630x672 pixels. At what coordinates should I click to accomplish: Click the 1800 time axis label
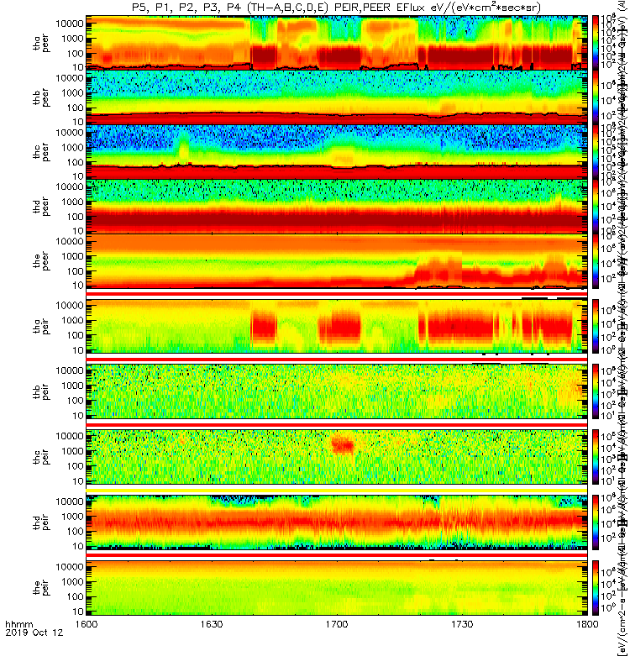[x=587, y=624]
